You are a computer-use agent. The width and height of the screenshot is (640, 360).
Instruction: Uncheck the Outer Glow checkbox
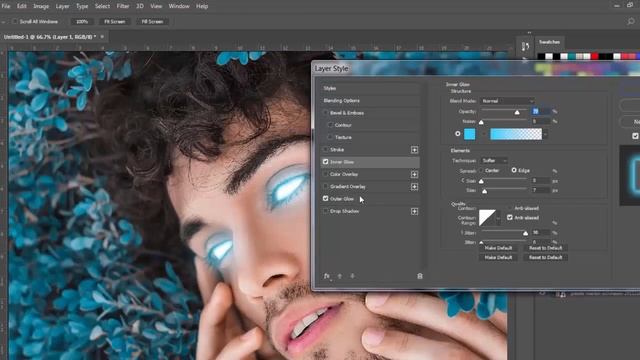(325, 199)
